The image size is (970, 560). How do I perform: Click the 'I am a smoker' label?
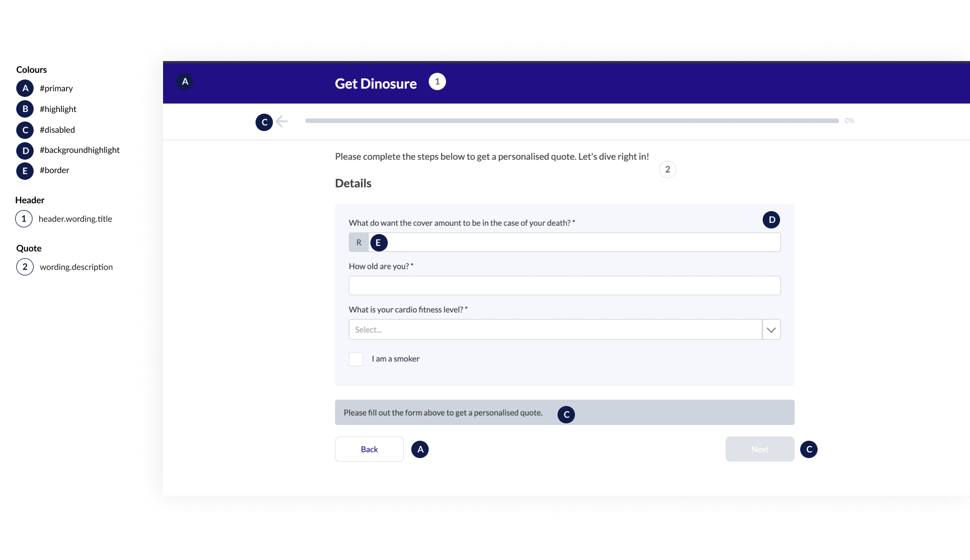(x=396, y=359)
